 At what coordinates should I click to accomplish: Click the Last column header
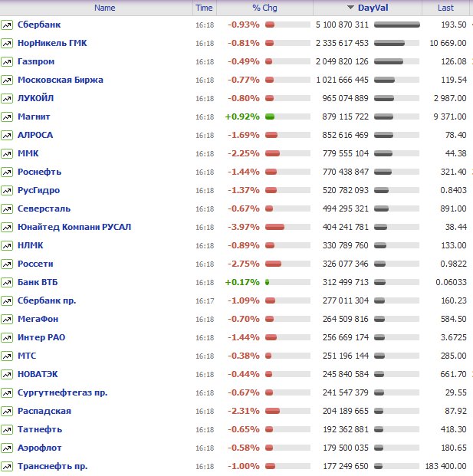click(x=445, y=8)
